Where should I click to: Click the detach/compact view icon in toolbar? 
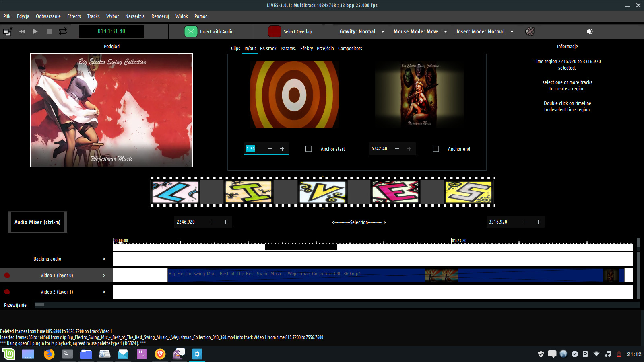point(8,31)
